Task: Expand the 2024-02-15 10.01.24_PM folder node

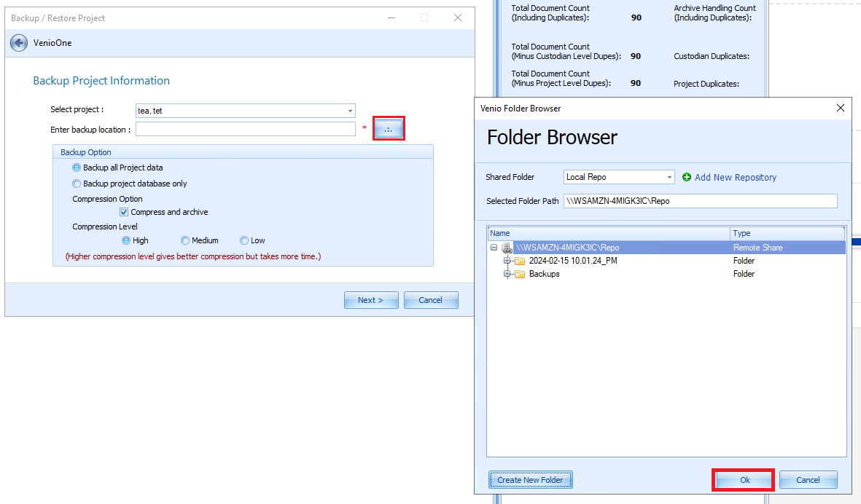Action: coord(507,261)
